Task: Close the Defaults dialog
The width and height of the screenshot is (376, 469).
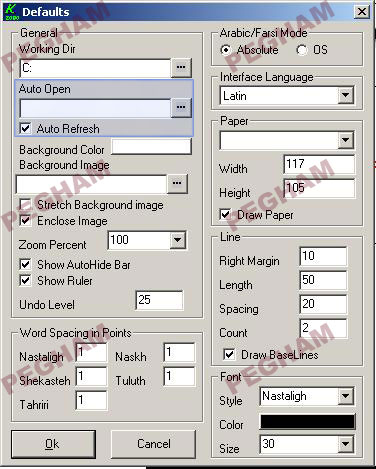Action: (362, 12)
